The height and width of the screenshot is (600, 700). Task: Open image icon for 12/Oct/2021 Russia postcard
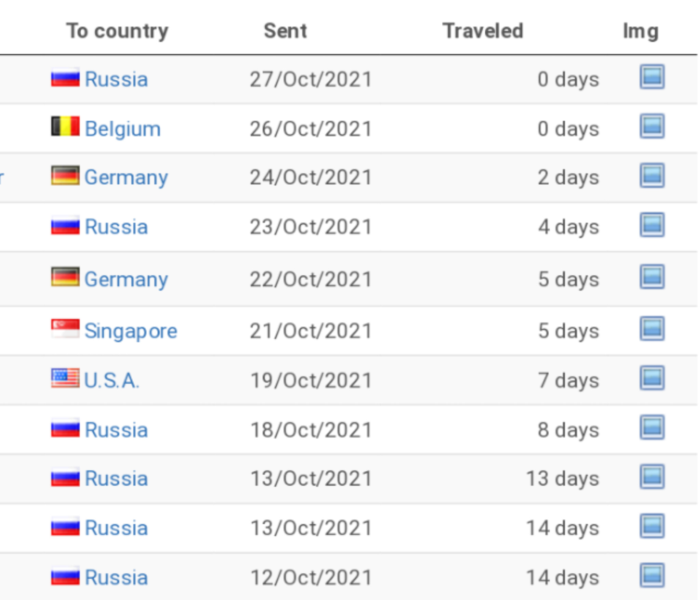click(652, 575)
